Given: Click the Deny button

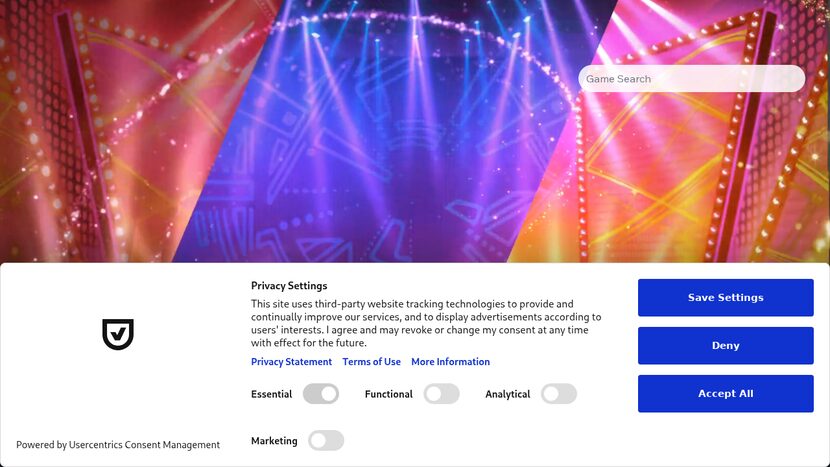Looking at the screenshot, I should pos(725,346).
